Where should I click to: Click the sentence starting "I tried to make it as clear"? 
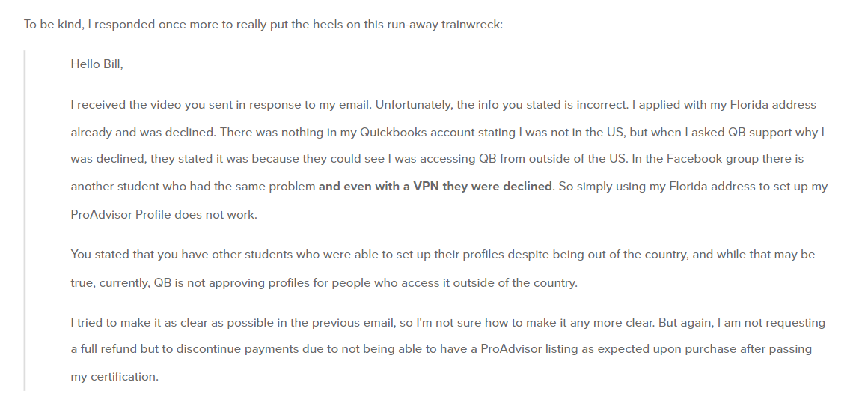363,323
